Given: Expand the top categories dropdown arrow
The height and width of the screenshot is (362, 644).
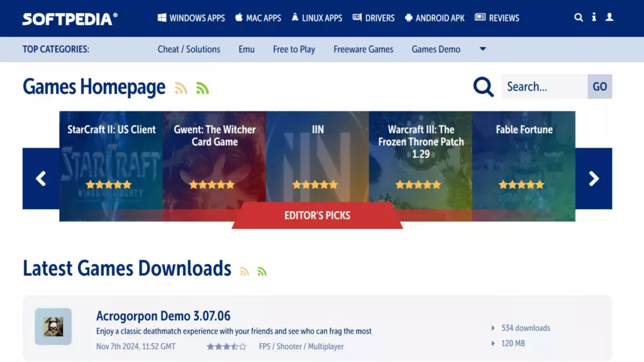Looking at the screenshot, I should coord(483,49).
